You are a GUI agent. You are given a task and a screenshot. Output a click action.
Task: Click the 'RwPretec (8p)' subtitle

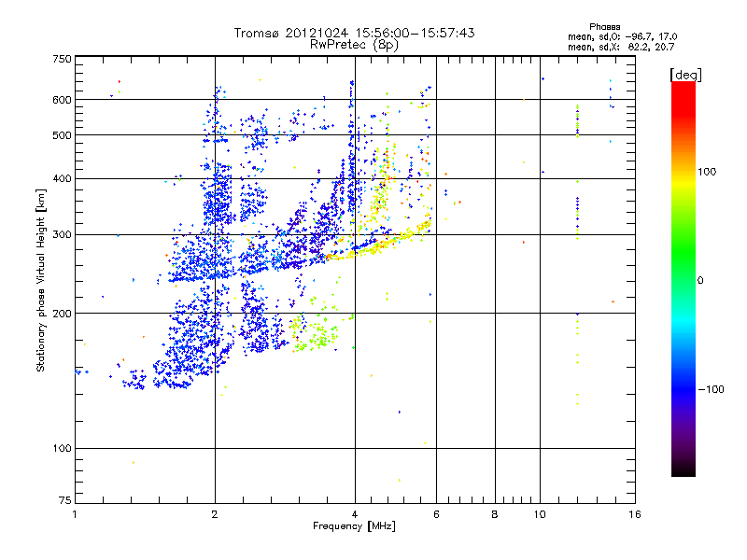pos(354,45)
